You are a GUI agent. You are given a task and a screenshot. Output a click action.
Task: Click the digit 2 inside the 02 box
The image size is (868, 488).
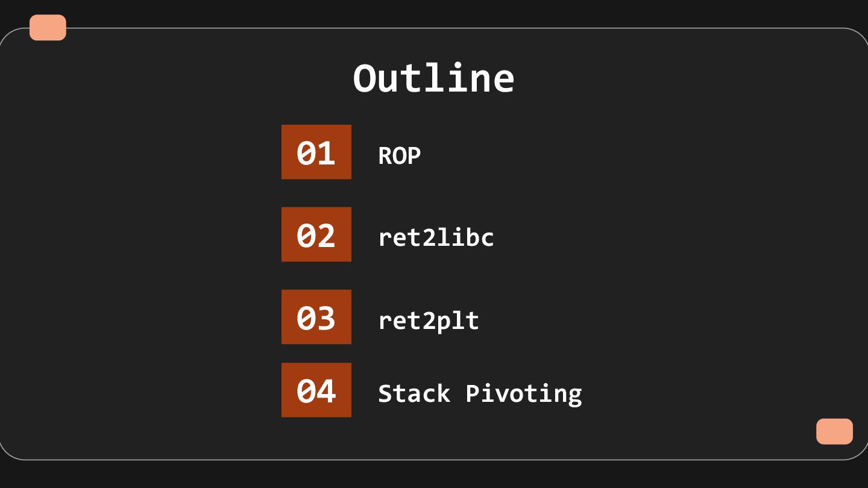(326, 236)
